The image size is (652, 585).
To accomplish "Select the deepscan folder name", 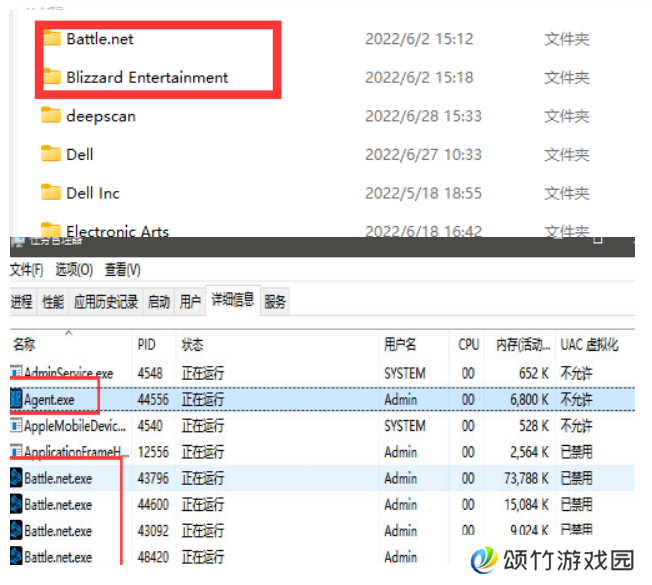I will pyautogui.click(x=101, y=116).
